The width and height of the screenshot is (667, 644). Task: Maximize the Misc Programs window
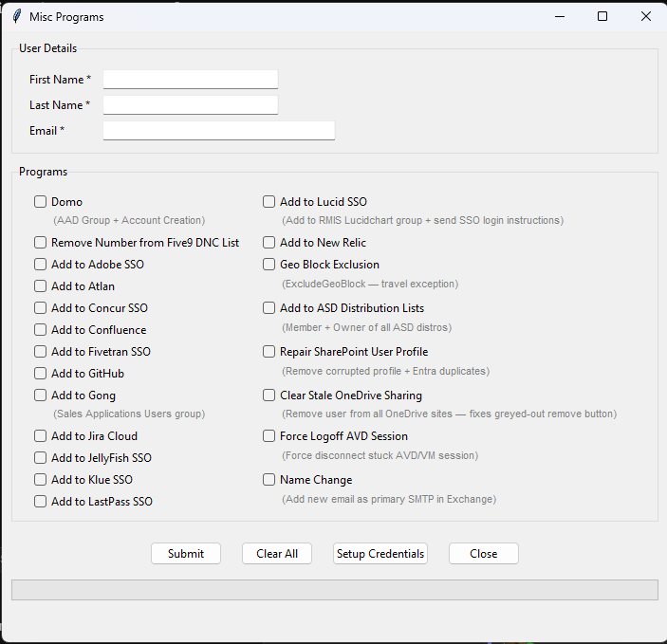point(602,16)
